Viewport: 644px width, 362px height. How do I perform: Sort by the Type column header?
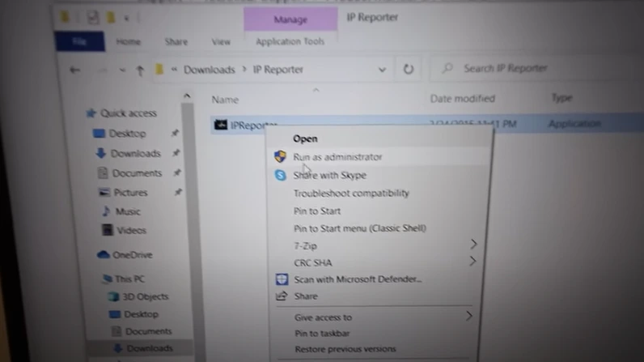(561, 98)
